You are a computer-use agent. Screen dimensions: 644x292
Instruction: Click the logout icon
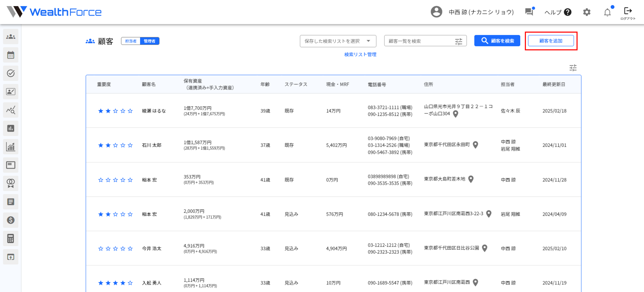pos(627,11)
